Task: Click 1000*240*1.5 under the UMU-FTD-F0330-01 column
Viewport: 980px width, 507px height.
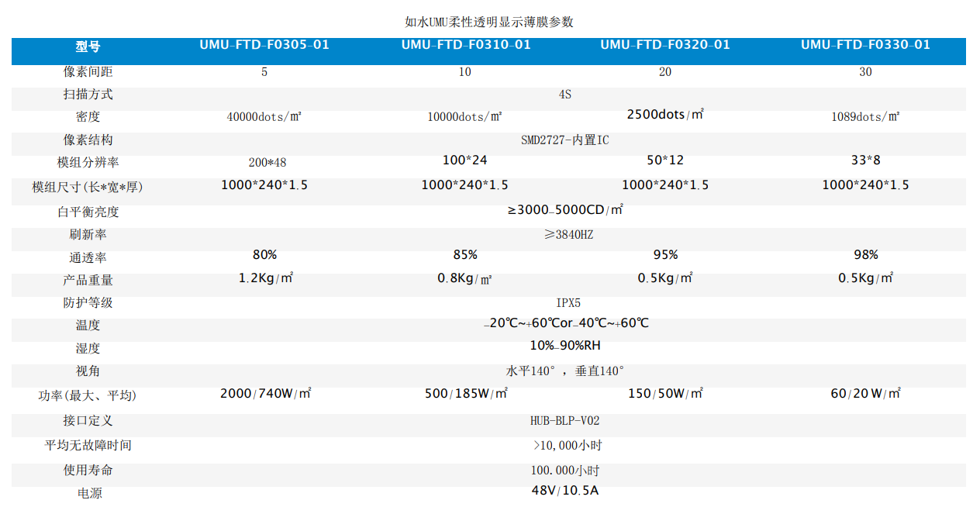Action: (865, 185)
